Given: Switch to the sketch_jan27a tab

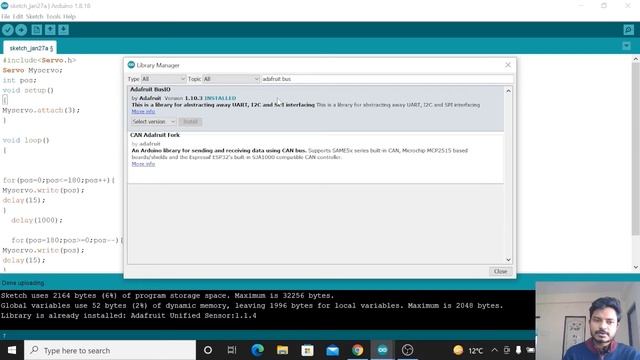Looking at the screenshot, I should point(30,48).
